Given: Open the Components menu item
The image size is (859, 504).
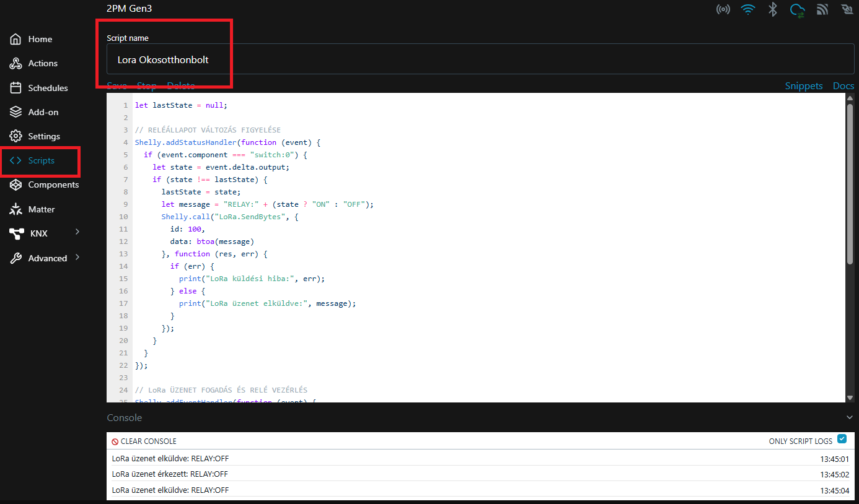Looking at the screenshot, I should (x=53, y=185).
